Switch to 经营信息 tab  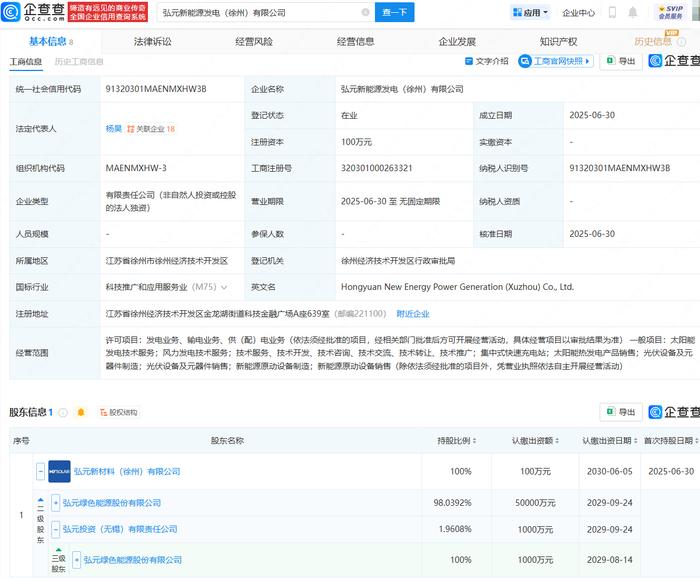coord(355,42)
